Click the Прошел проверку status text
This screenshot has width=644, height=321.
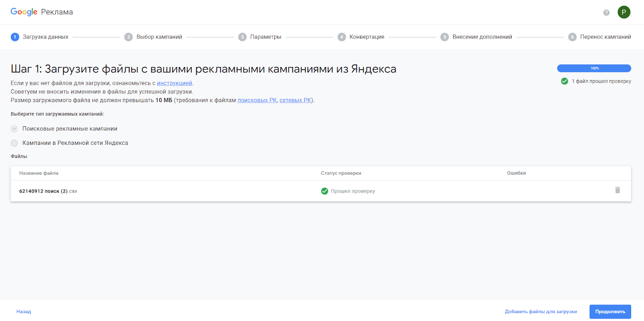tap(353, 191)
